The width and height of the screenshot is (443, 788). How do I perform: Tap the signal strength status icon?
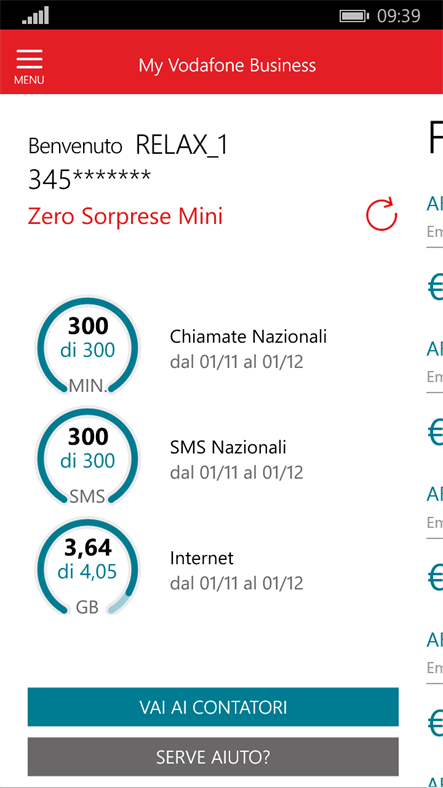point(36,15)
